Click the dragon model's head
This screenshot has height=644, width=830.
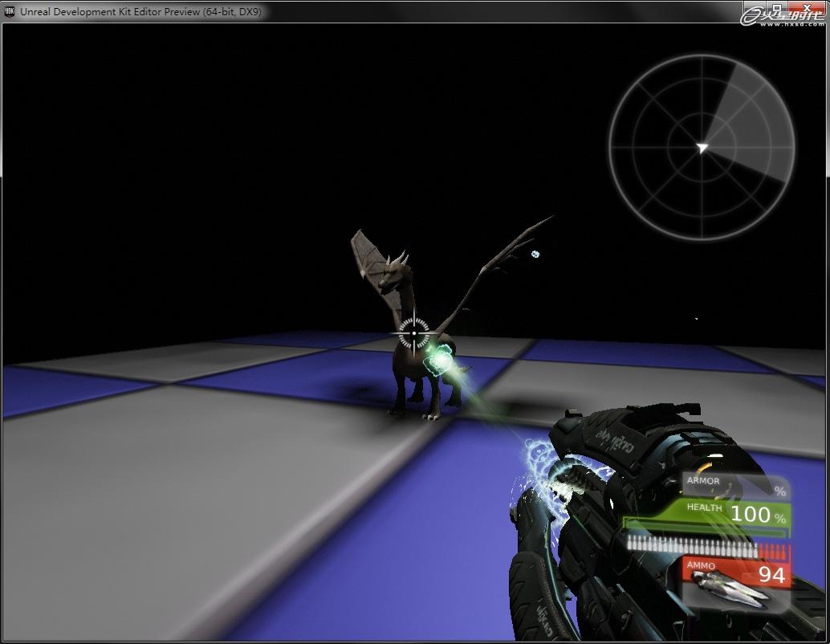393,271
